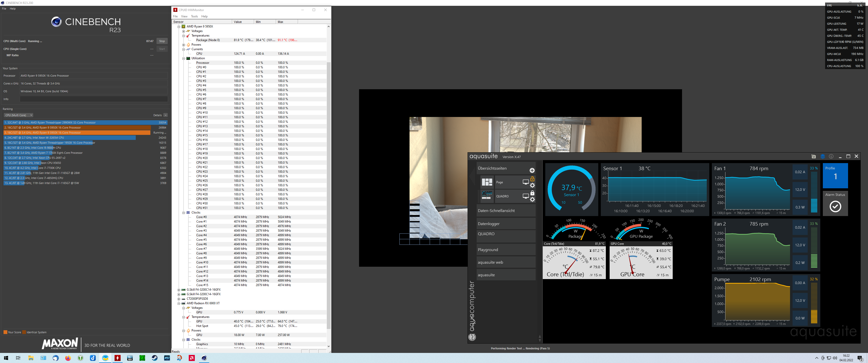Toggle the lock icon on the QUADRO row
Viewport: 868px width, 363px height.
[x=532, y=193]
